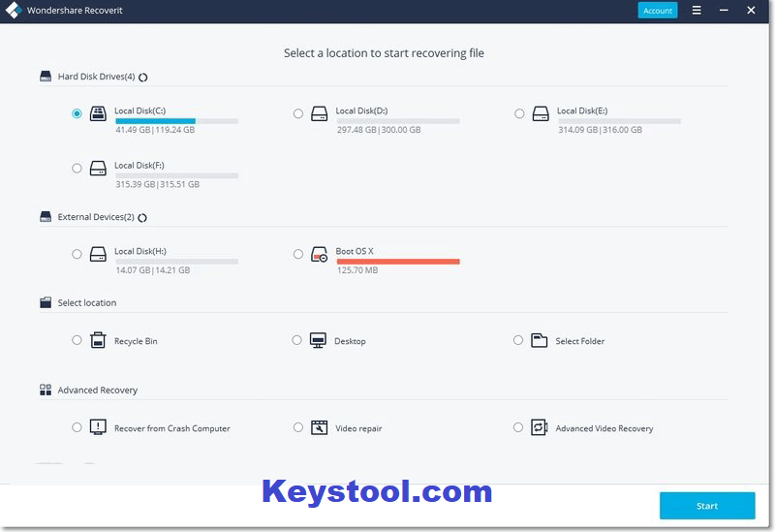
Task: Open the hamburger menu icon
Action: pos(697,10)
